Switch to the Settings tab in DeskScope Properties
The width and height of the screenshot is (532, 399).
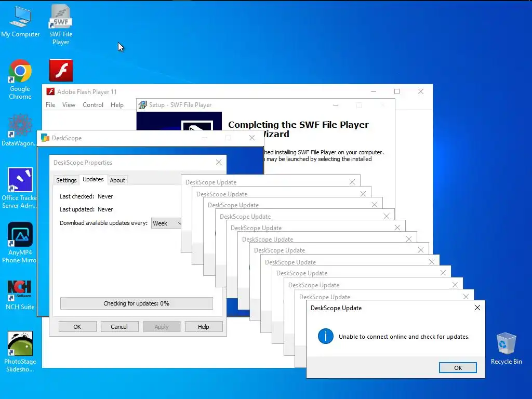pos(66,180)
